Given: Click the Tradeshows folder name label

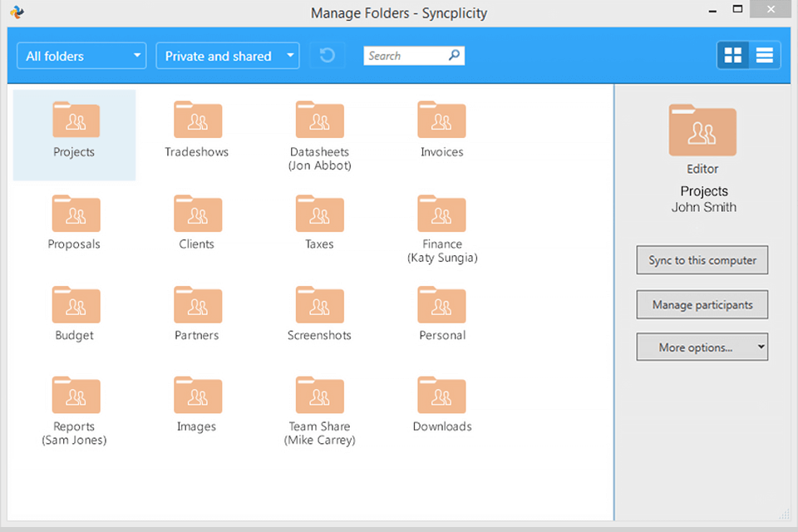Looking at the screenshot, I should pyautogui.click(x=196, y=152).
